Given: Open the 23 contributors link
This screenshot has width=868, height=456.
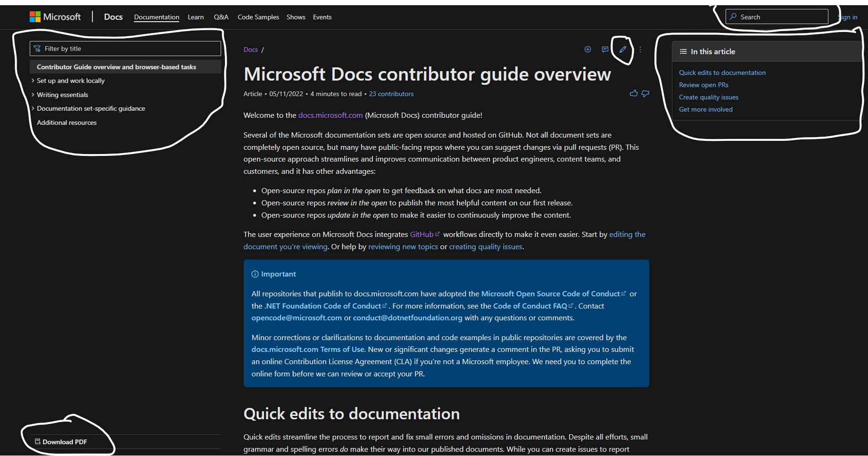Looking at the screenshot, I should click(x=391, y=94).
